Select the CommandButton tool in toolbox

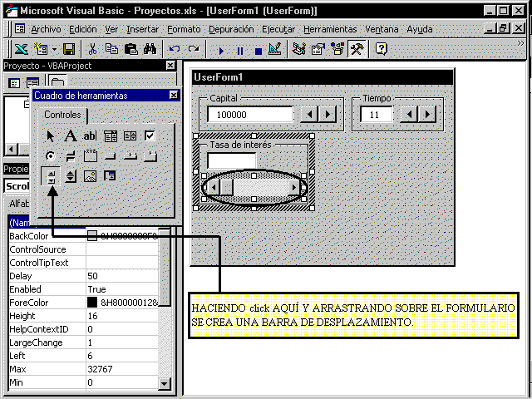coord(111,156)
